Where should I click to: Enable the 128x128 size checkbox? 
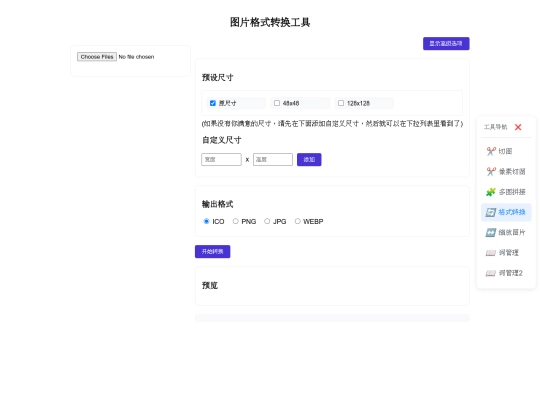coord(341,103)
